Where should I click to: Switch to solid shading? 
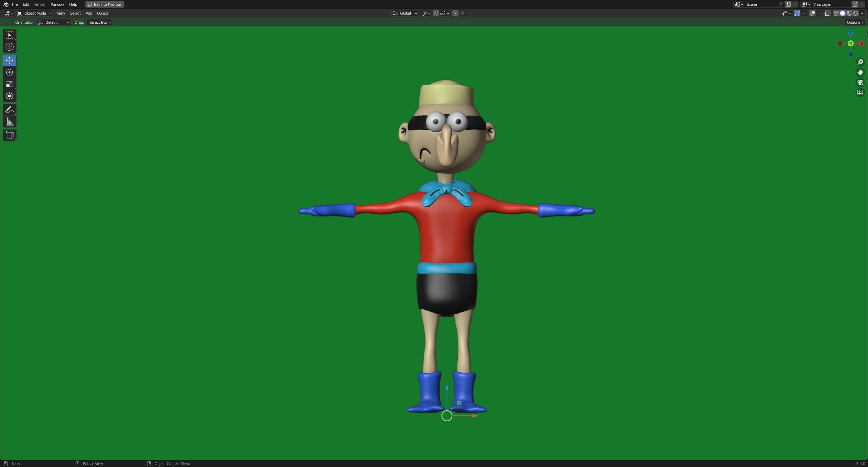tap(843, 13)
